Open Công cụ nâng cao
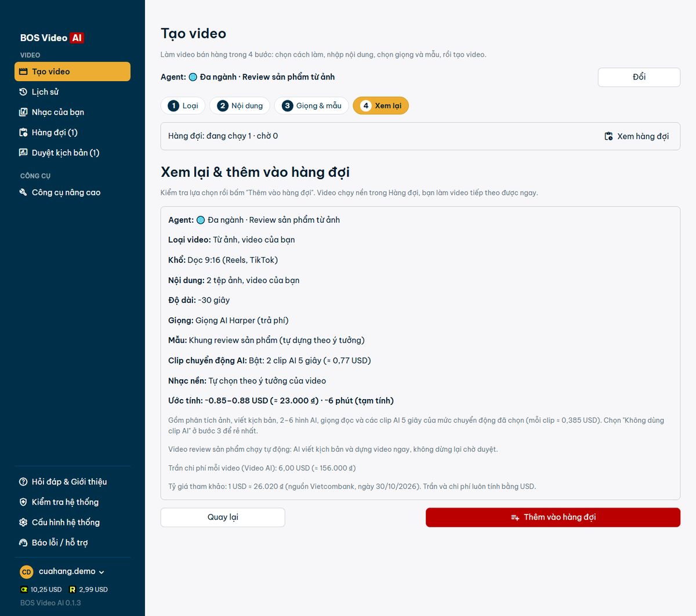 click(72, 192)
